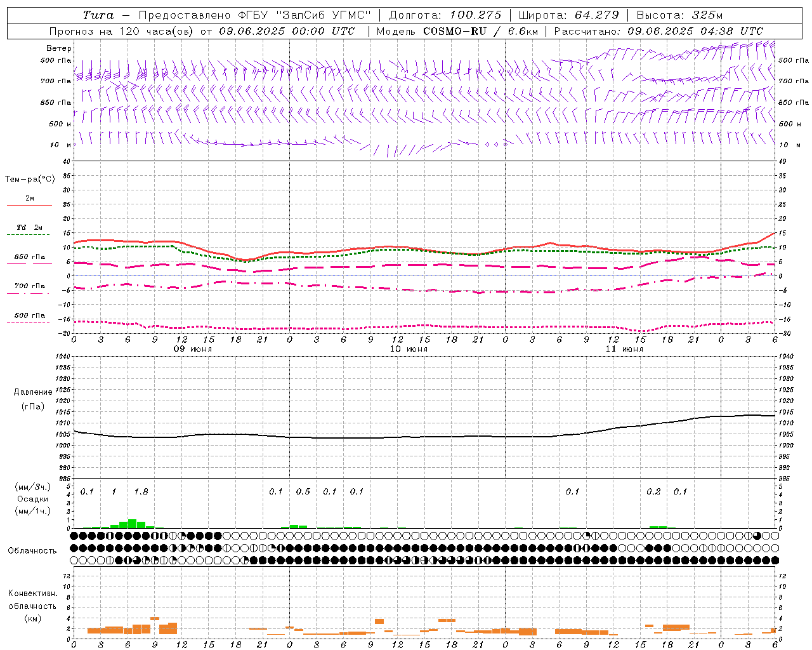Click the dashed "Td 2м" dew point legend line

pyautogui.click(x=29, y=235)
